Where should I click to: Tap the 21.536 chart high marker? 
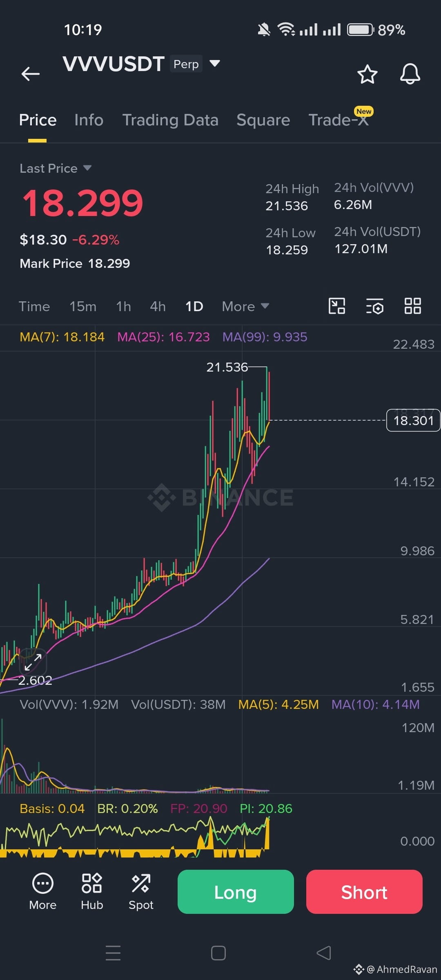[x=227, y=367]
